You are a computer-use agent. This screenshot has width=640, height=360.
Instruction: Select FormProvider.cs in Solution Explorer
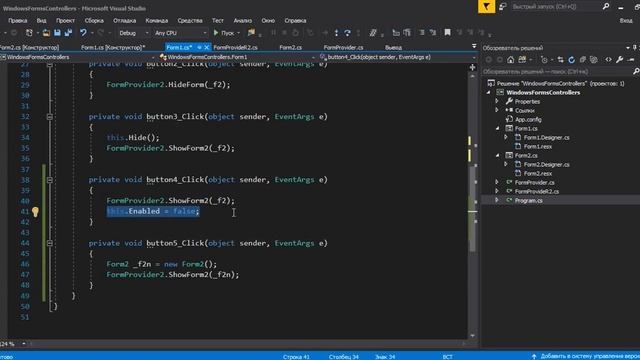(x=535, y=182)
